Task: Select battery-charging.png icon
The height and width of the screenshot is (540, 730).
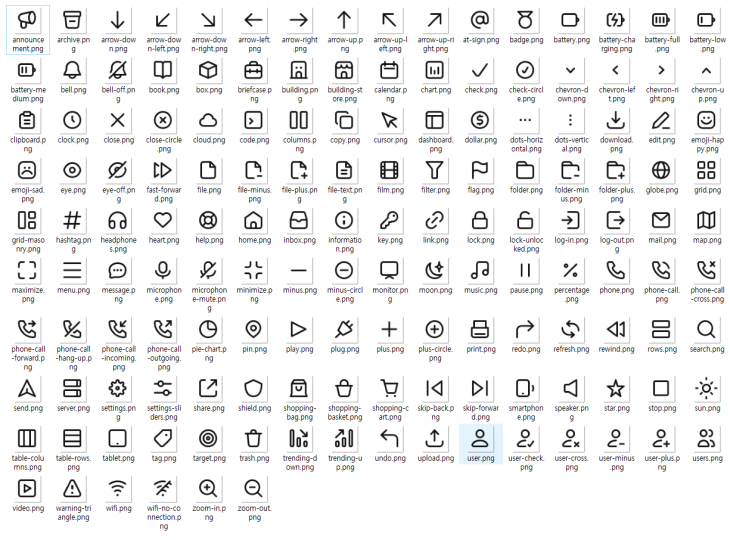Action: click(615, 20)
